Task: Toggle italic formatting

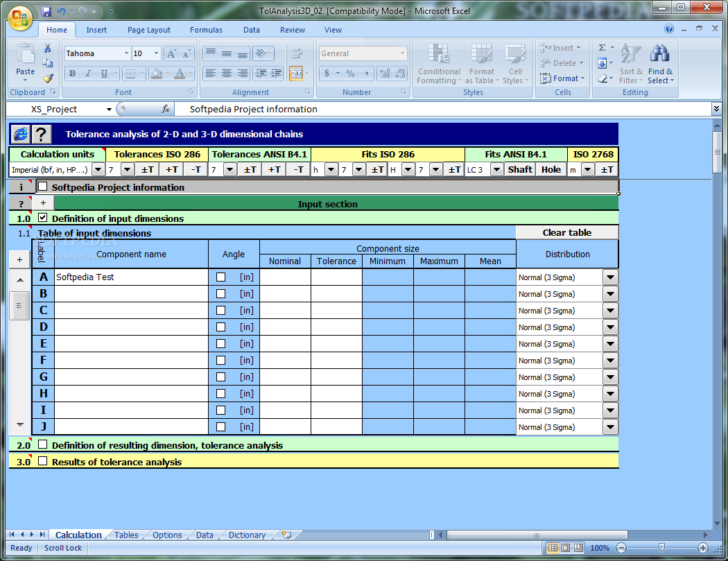Action: [x=88, y=74]
